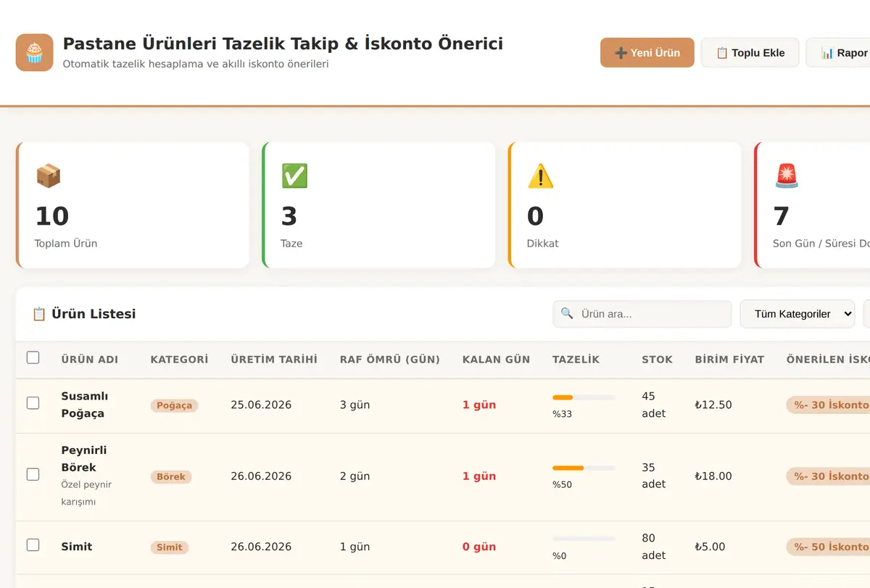Click the Yeni Ürün button

pyautogui.click(x=647, y=53)
